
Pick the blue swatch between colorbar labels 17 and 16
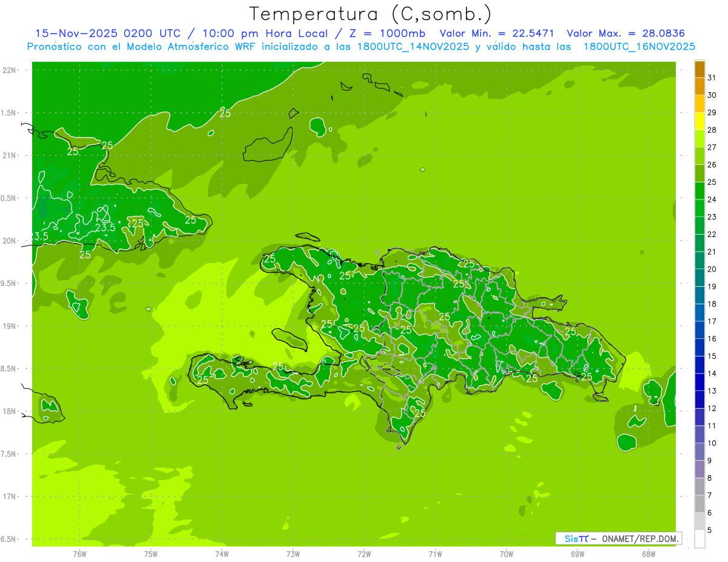(x=699, y=330)
